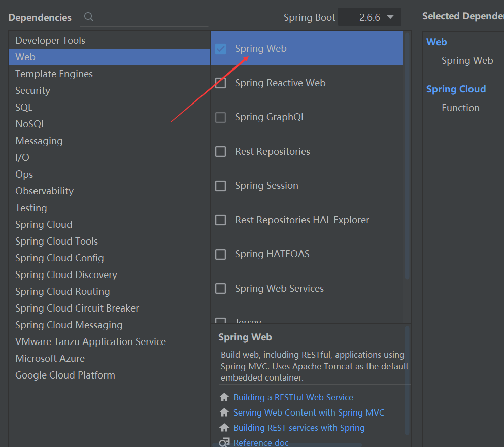Screen dimensions: 504x447
Task: Click Spring Cloud group in Selected Dependencies
Action: click(x=456, y=89)
